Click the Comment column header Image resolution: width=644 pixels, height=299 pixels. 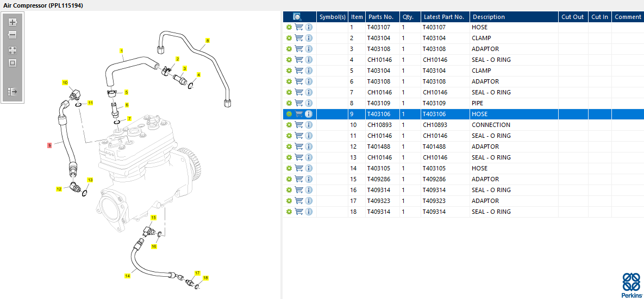628,17
